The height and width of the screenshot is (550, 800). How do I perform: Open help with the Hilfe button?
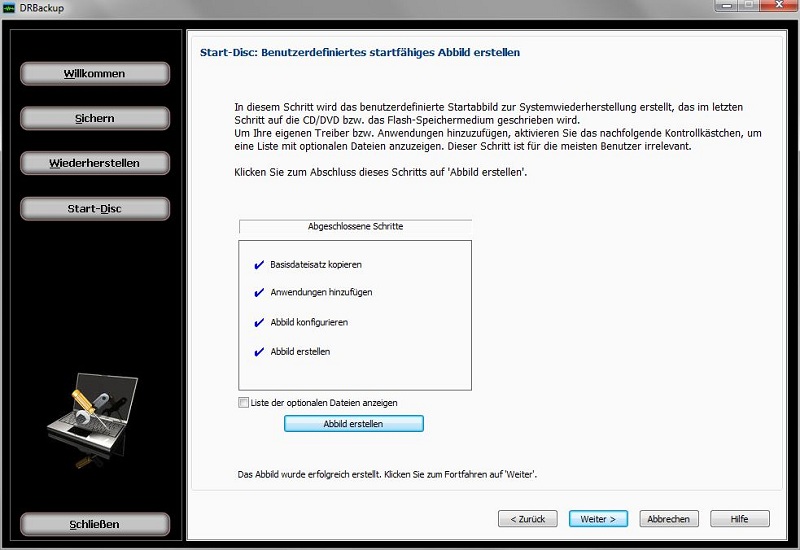point(739,519)
